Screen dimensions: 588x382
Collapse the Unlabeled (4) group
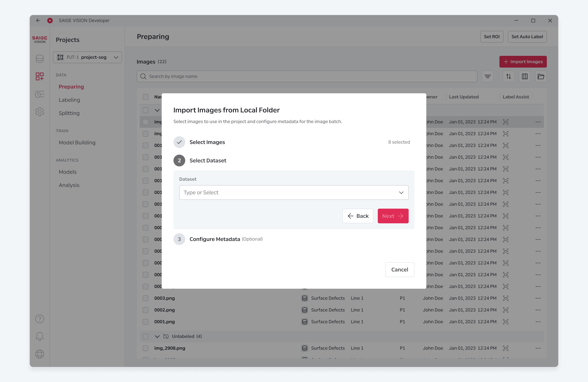coord(157,336)
